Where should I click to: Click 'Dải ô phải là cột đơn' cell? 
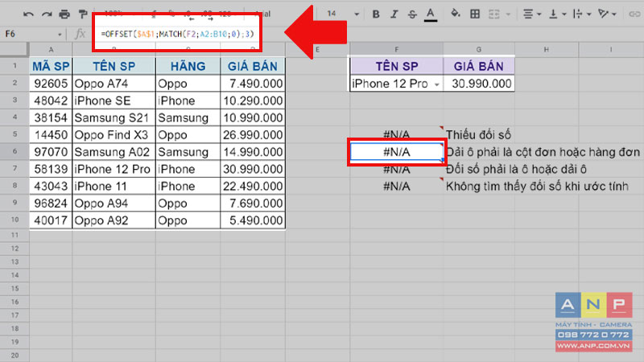pos(543,152)
